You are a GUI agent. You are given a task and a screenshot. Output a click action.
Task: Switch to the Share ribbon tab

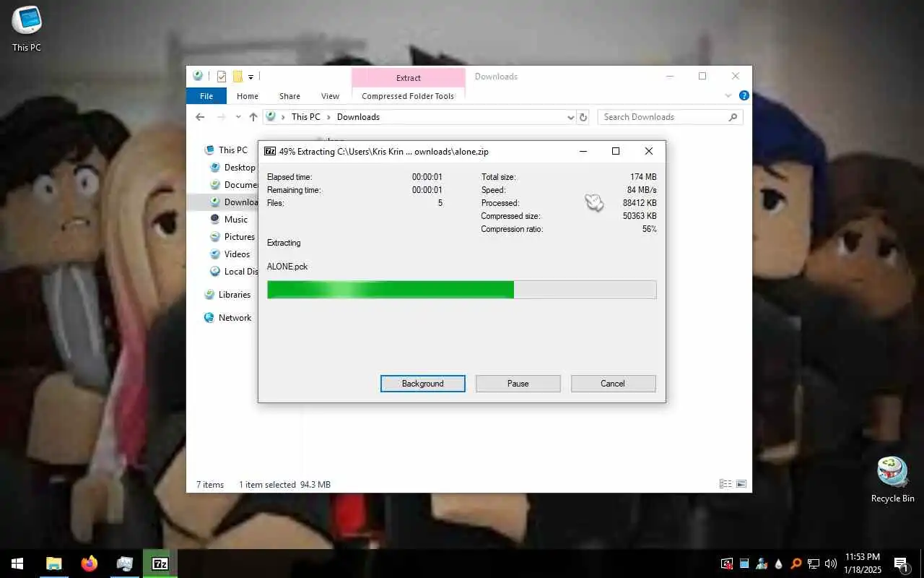coord(289,96)
